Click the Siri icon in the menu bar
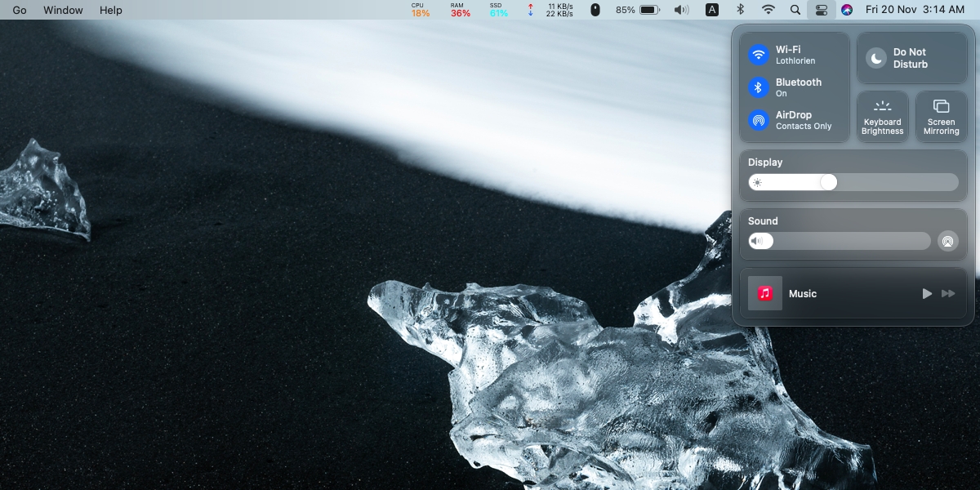Viewport: 980px width, 490px height. [x=845, y=10]
